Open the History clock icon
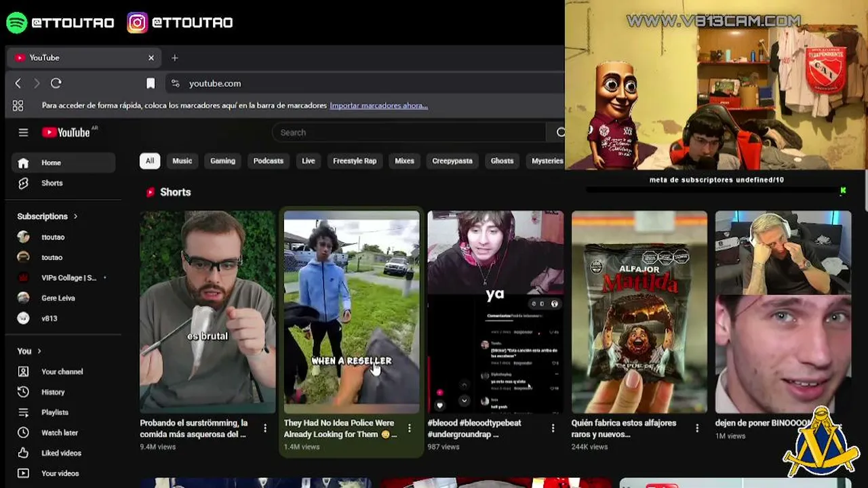This screenshot has width=868, height=488. tap(24, 392)
